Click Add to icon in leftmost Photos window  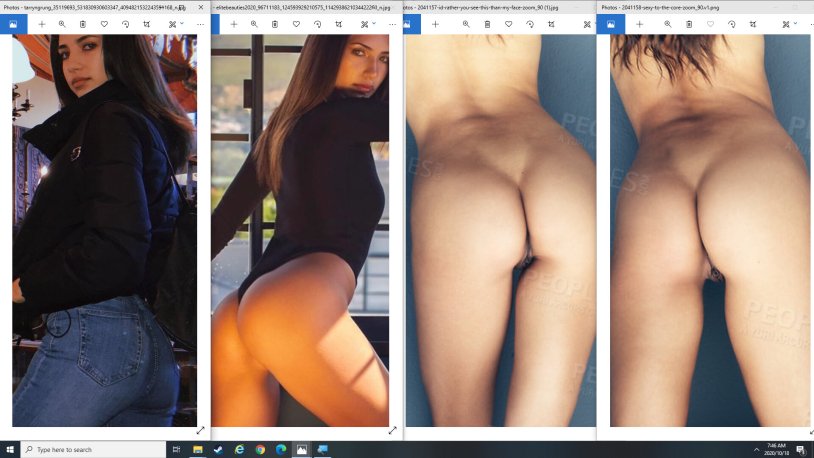(x=41, y=24)
